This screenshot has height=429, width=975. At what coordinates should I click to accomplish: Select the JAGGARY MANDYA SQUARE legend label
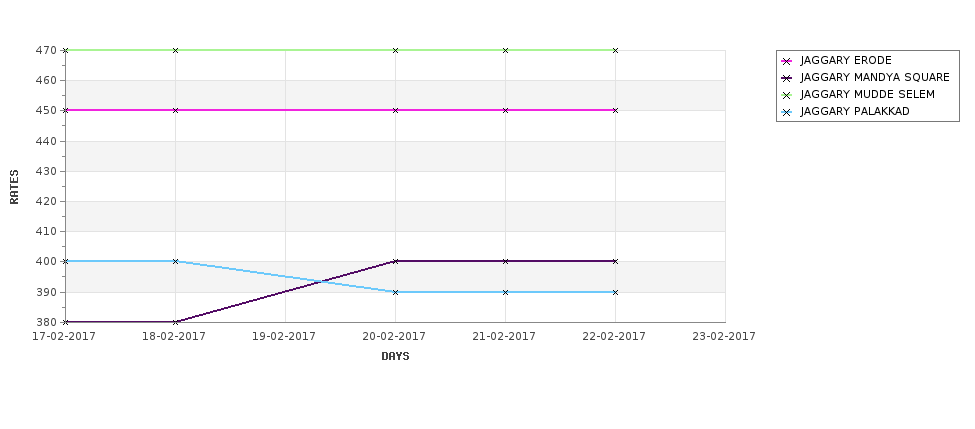coord(875,78)
